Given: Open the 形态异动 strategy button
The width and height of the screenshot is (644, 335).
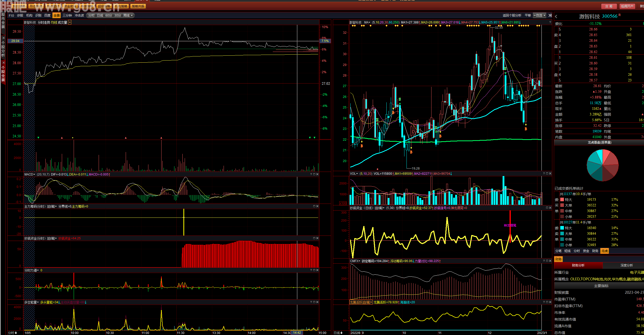Looking at the screenshot, I should [x=36, y=6].
